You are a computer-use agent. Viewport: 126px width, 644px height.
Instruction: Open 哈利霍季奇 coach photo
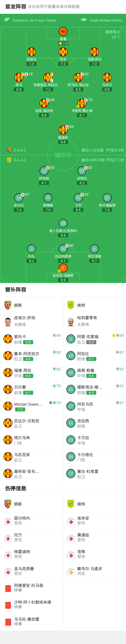pos(71,322)
